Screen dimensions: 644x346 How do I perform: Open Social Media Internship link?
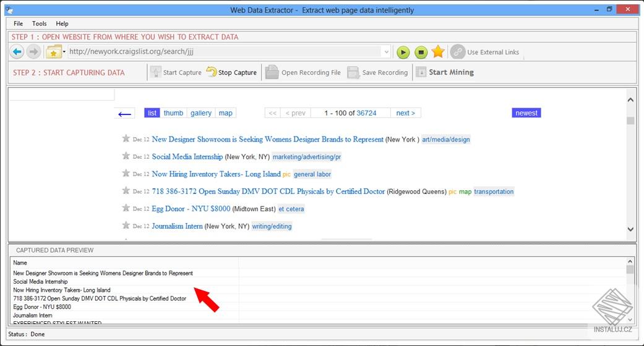[187, 156]
